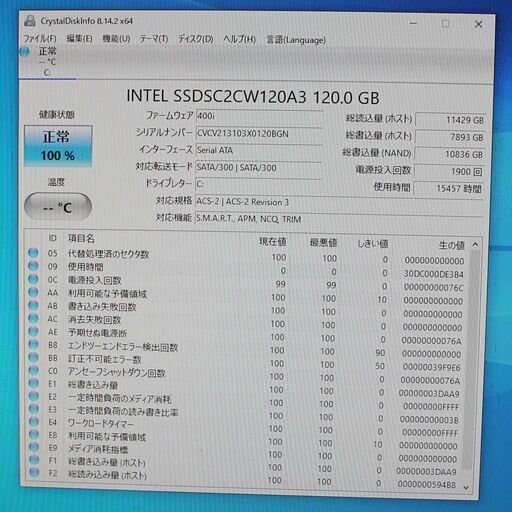Open the ディスク(D) menu
The width and height of the screenshot is (512, 512).
pos(195,39)
